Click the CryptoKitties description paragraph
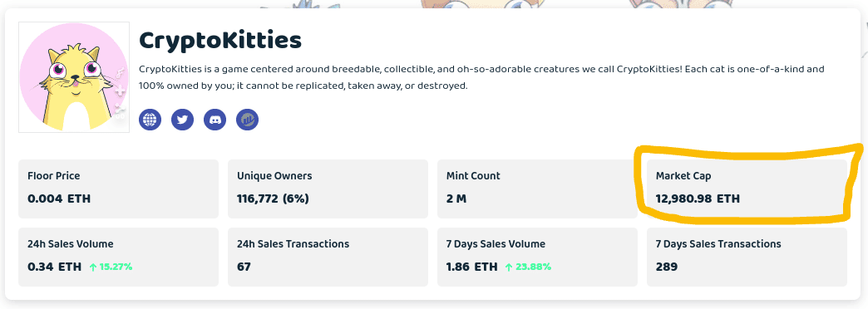Screen dimensions: 868x309 [481, 78]
